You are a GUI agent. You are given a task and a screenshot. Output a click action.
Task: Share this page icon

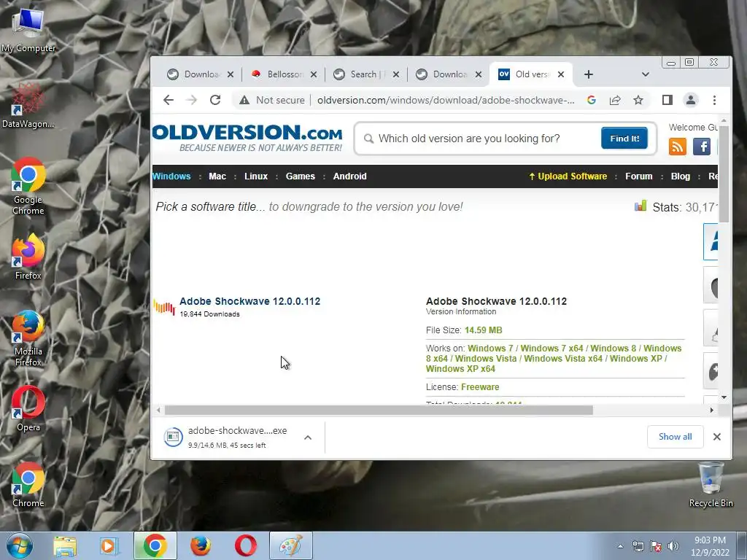(614, 100)
